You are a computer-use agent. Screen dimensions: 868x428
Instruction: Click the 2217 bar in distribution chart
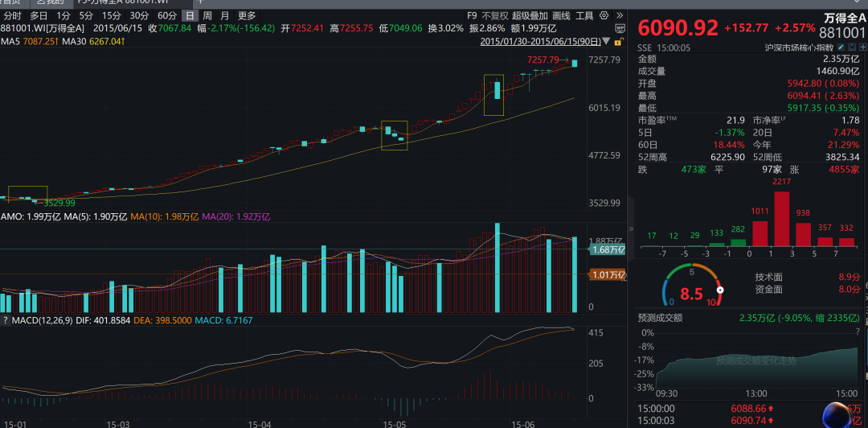(780, 215)
